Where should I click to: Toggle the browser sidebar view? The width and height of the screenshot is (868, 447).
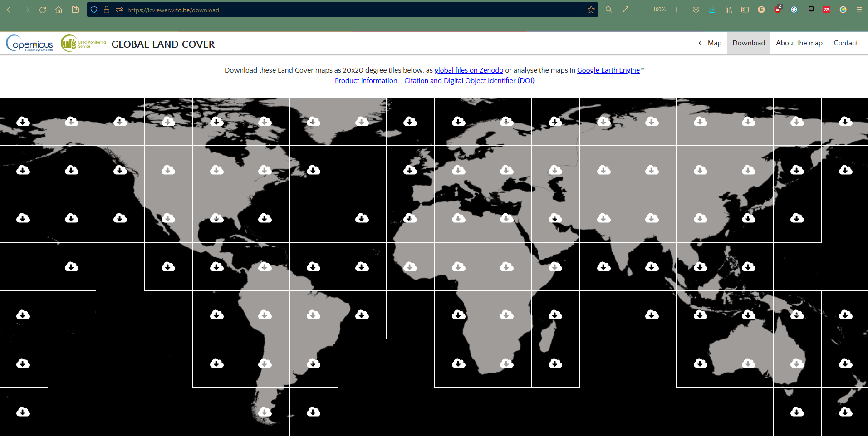coord(745,10)
